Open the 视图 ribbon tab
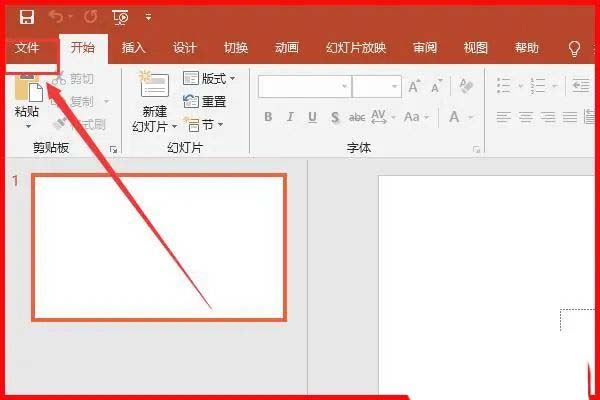This screenshot has width=600, height=400. point(476,48)
